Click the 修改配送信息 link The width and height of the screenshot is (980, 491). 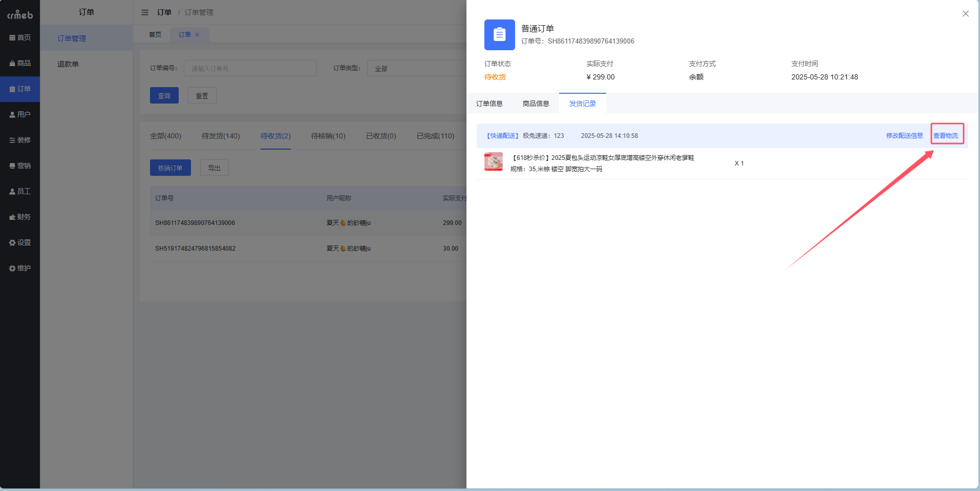tap(904, 136)
